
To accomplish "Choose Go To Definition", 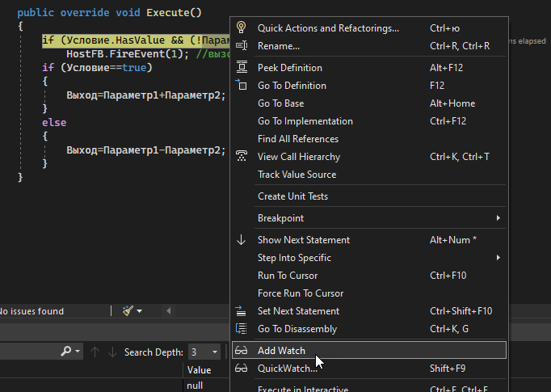I will (369, 86).
